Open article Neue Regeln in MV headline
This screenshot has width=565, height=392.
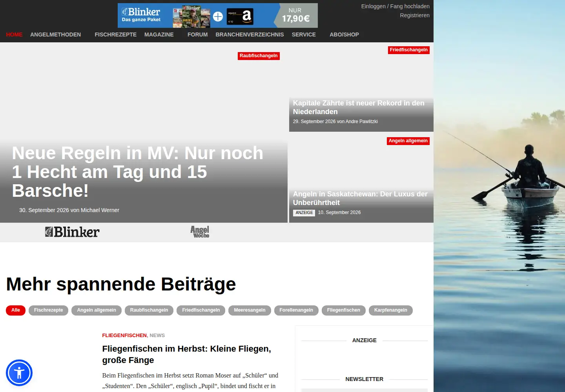click(138, 172)
